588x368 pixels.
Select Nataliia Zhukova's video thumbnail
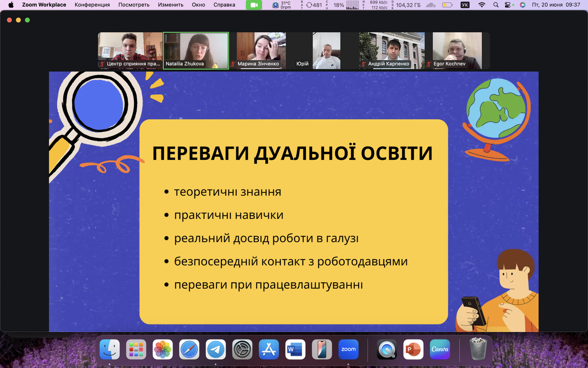pyautogui.click(x=196, y=50)
